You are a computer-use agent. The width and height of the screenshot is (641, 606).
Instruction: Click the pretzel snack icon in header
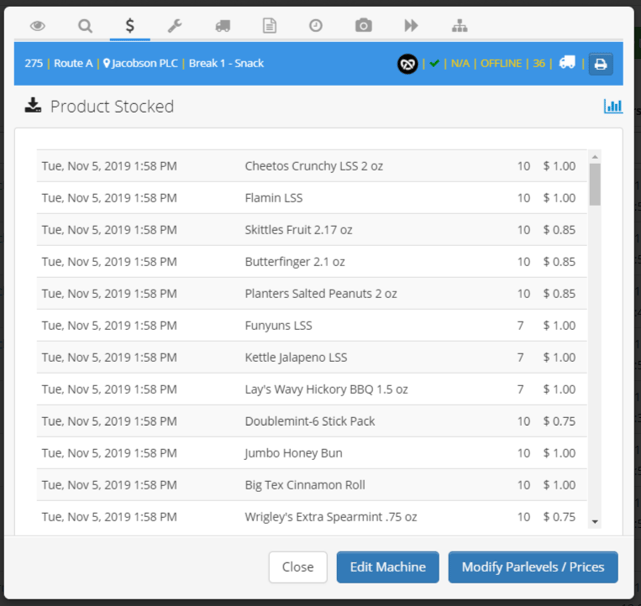(x=408, y=64)
